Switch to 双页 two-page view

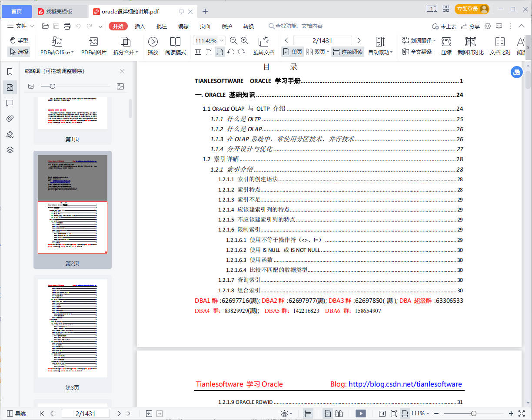point(316,52)
